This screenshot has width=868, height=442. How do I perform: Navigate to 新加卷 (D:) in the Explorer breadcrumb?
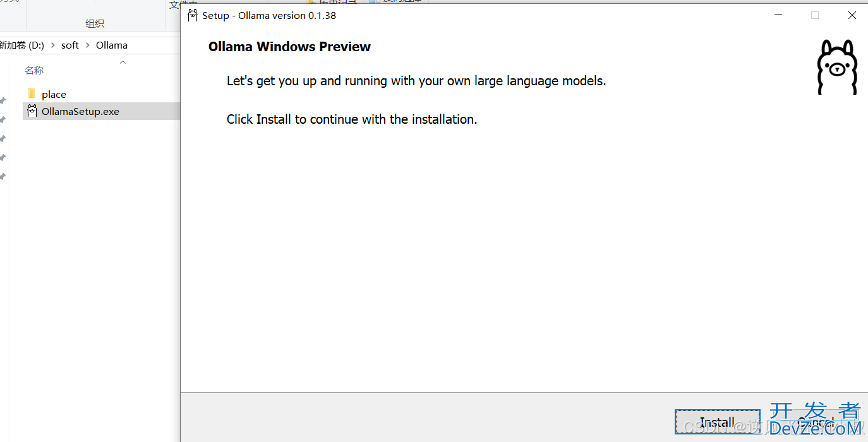pos(22,45)
